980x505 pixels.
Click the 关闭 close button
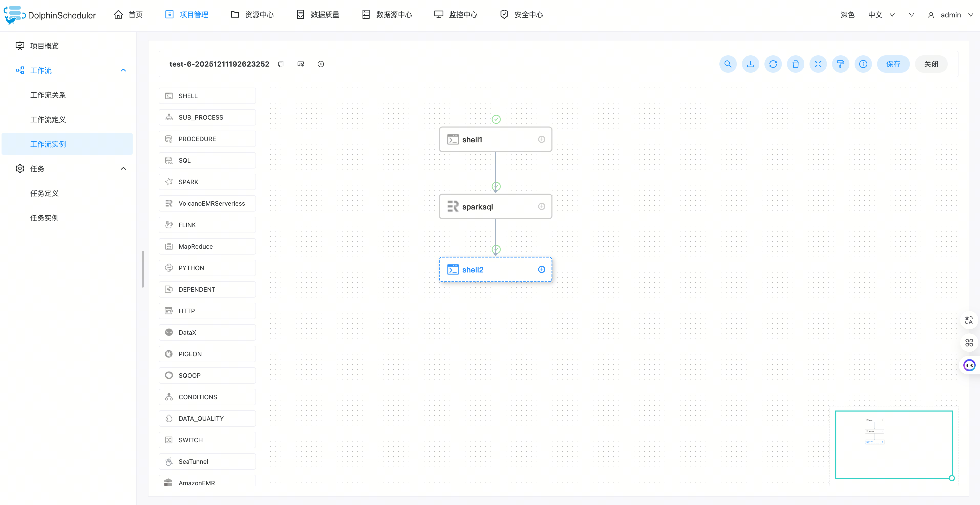931,64
